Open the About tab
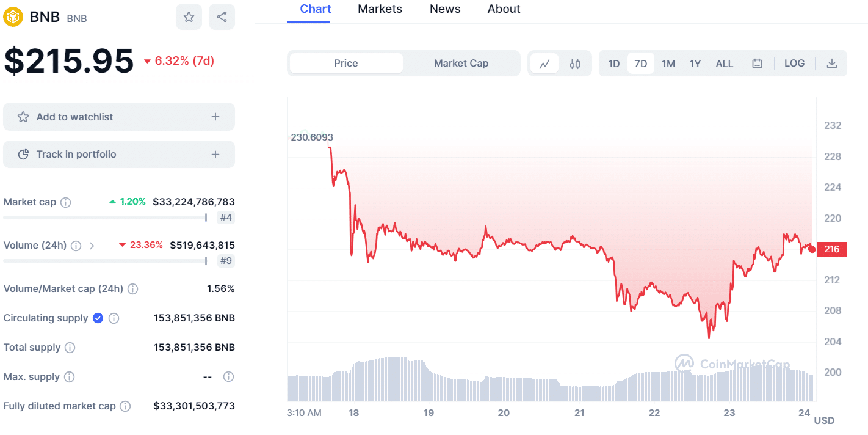 (504, 9)
